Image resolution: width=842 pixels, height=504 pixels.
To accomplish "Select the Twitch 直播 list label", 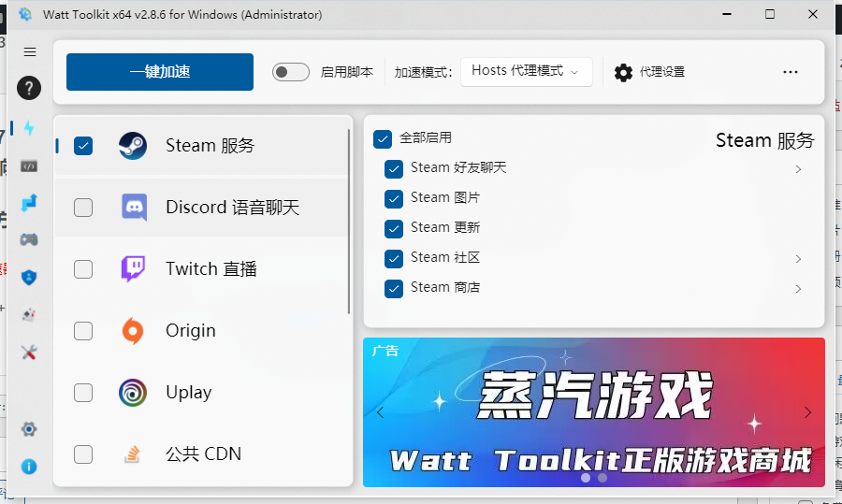I will pos(211,269).
